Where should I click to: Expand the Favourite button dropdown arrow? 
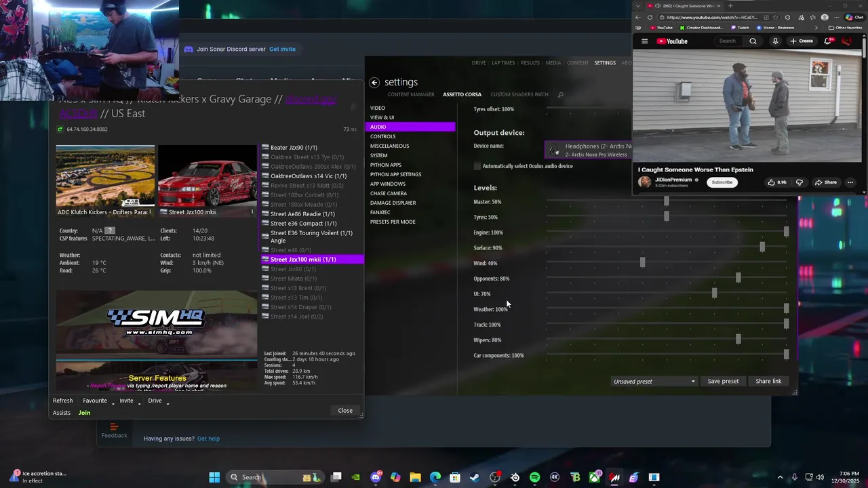pos(113,403)
